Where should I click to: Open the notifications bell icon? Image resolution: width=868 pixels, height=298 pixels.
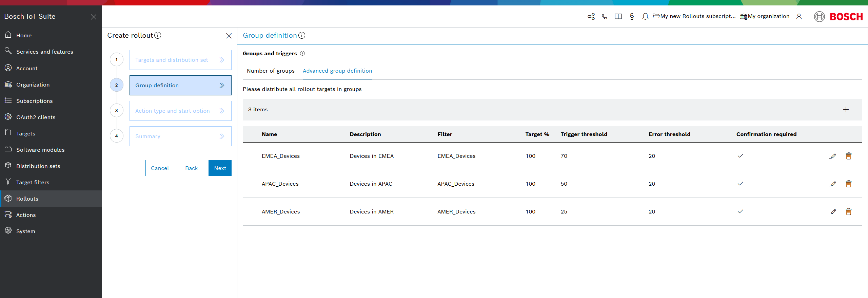[x=645, y=17]
